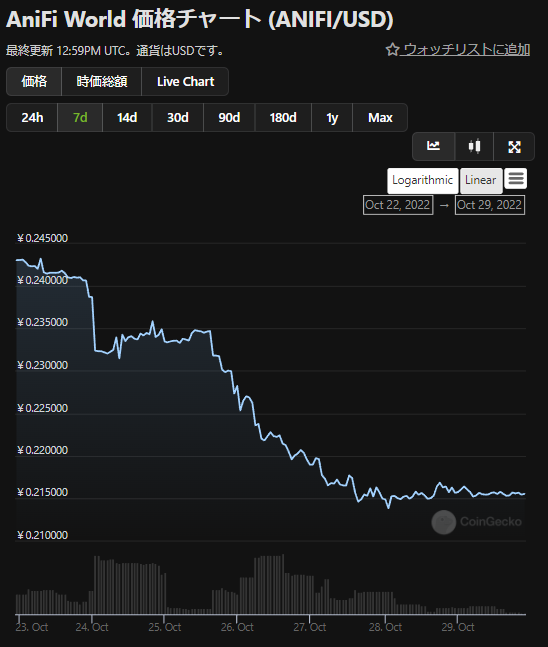Select the 30d time range
Viewport: 548px width, 647px height.
coord(178,118)
